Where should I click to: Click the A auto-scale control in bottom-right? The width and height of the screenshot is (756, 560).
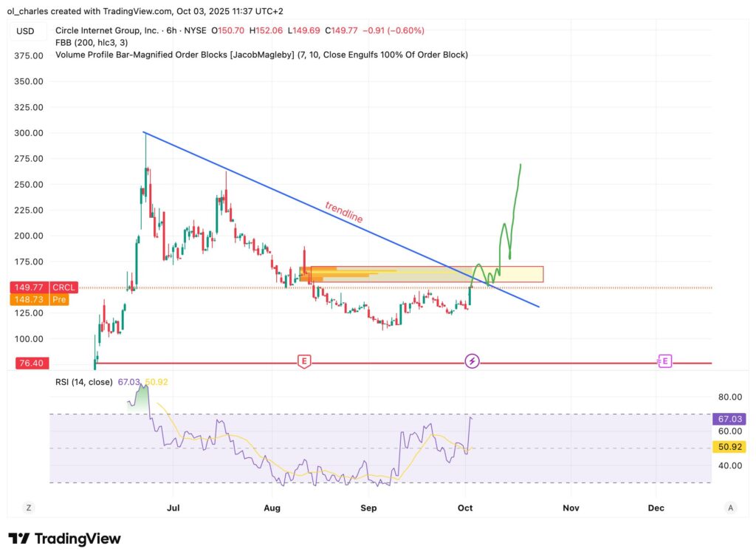pyautogui.click(x=729, y=508)
